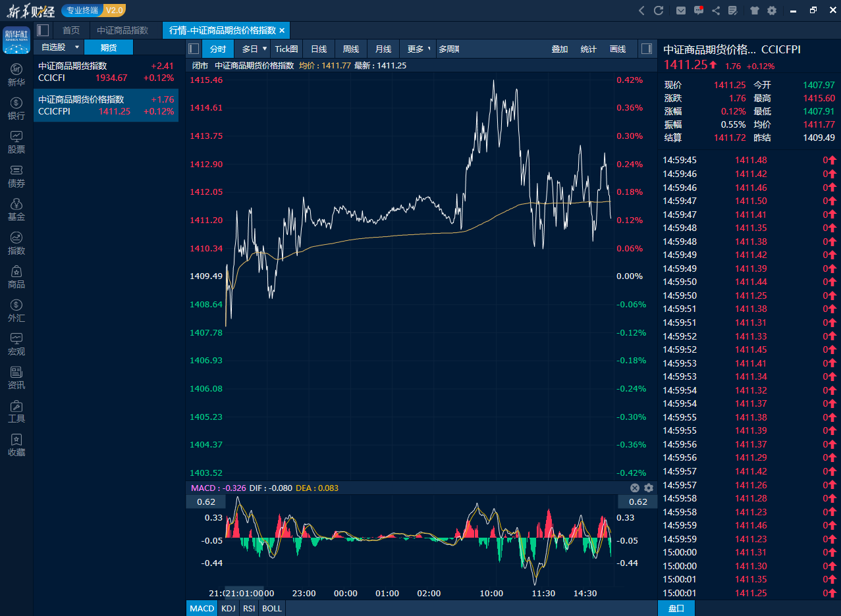Close the MACD indicator panel
The height and width of the screenshot is (616, 841).
(x=635, y=488)
